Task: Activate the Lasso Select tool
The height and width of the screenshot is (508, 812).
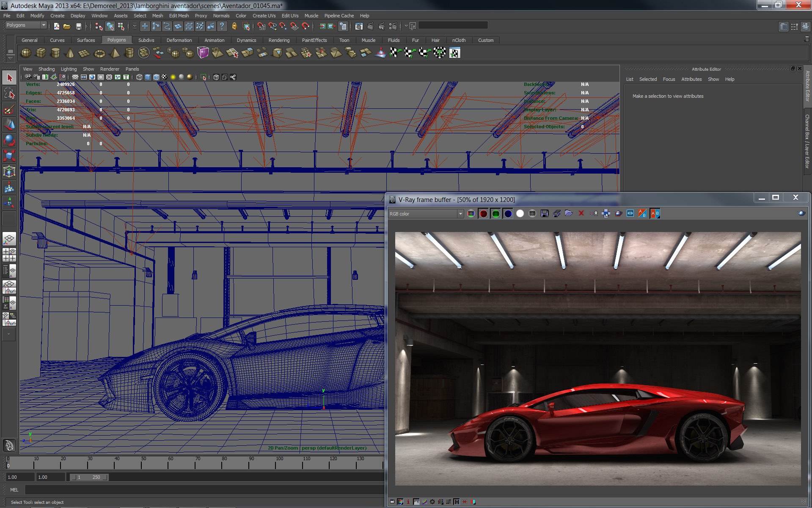Action: click(x=9, y=94)
